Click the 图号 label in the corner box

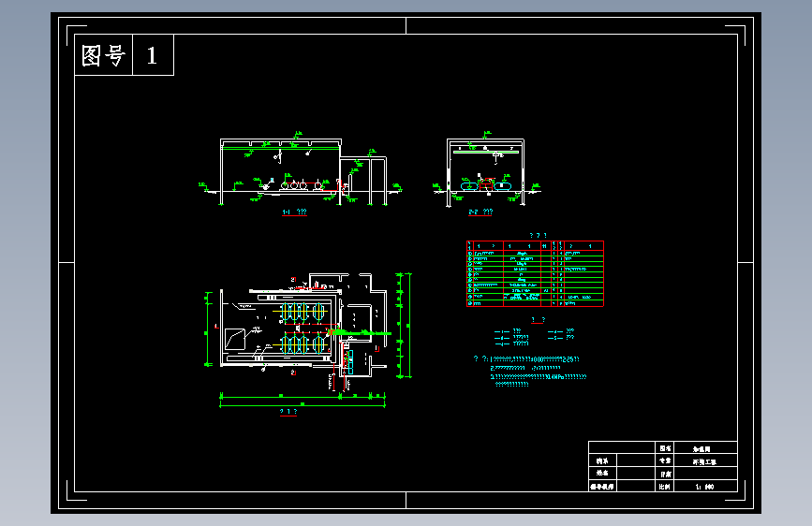[x=104, y=55]
